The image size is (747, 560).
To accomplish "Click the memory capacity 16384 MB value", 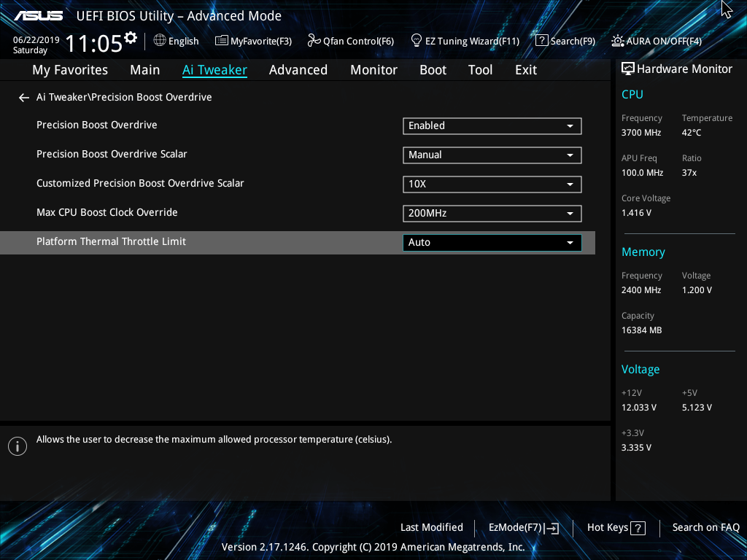I will point(642,330).
